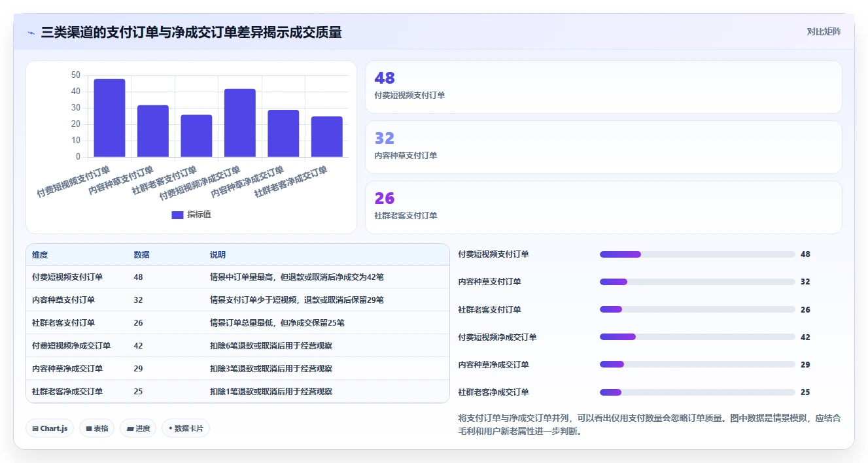868x463 pixels.
Task: Click the 社群老客支付订单 bar in chart
Action: point(196,136)
